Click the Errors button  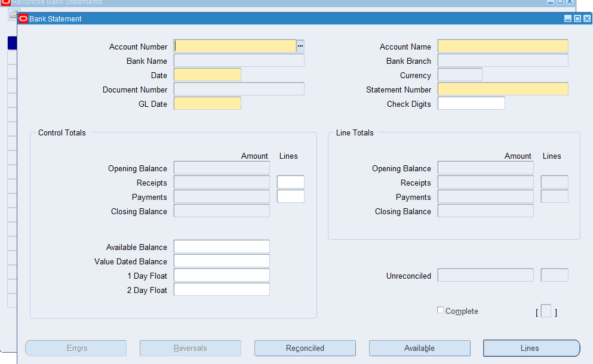tap(75, 348)
